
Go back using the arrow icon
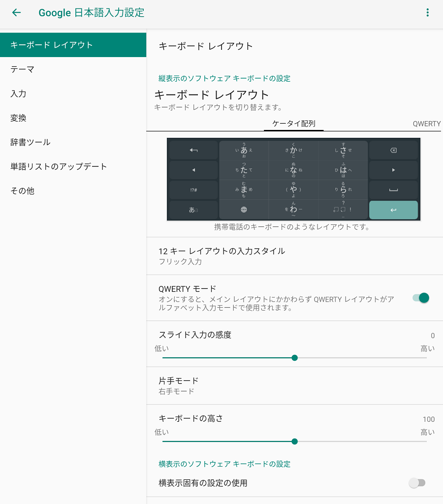[x=16, y=12]
